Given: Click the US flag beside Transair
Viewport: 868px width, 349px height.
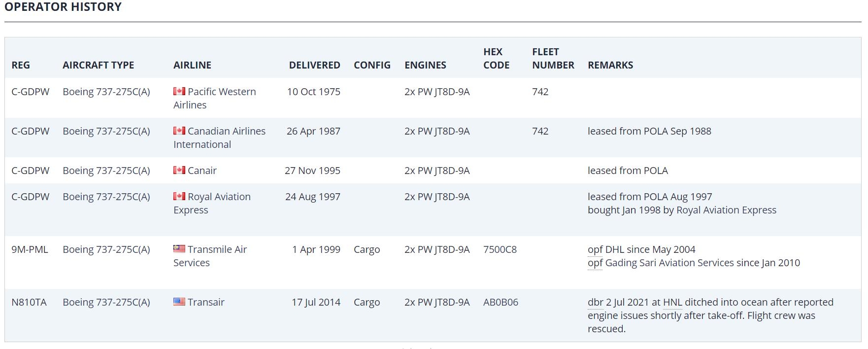Looking at the screenshot, I should tap(179, 302).
